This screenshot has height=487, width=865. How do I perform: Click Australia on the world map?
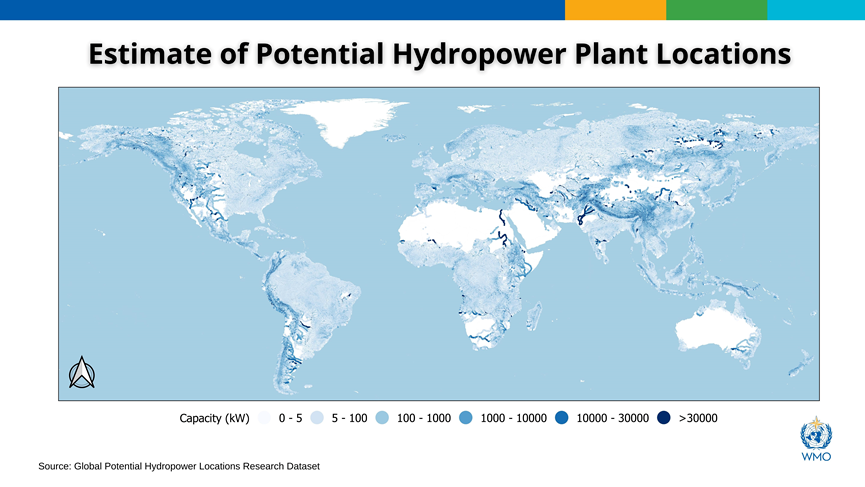[717, 327]
